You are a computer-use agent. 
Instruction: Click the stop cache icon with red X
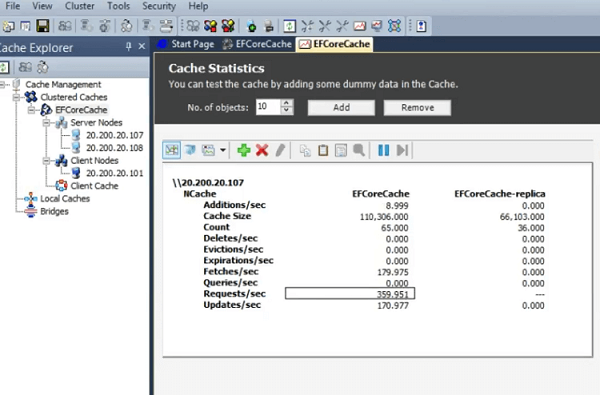click(228, 26)
